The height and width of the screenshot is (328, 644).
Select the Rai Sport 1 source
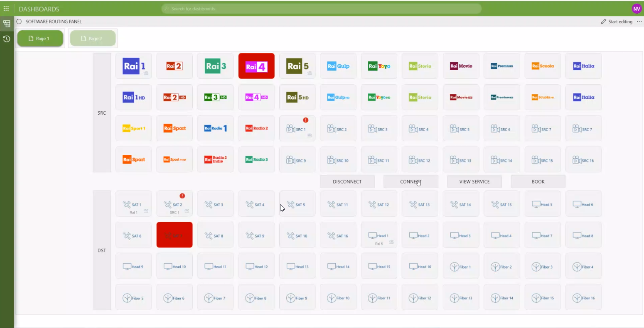pos(133,128)
